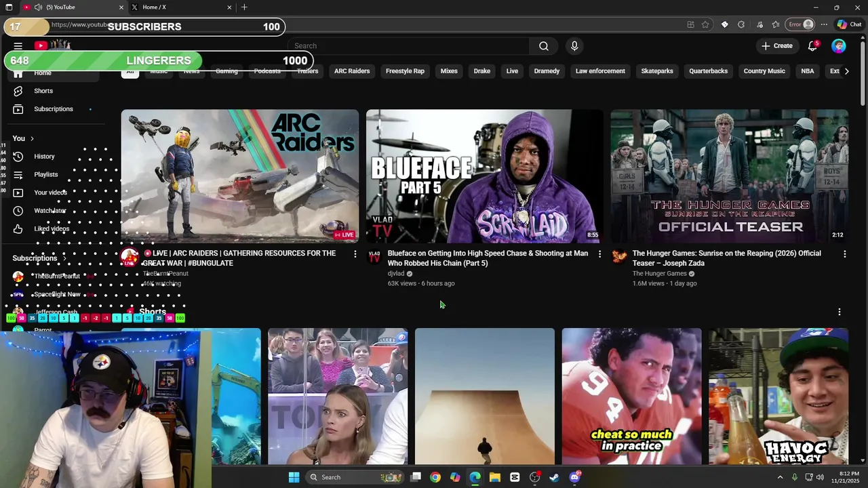Show hidden system tray icons chevron
The height and width of the screenshot is (488, 868).
pos(780,477)
